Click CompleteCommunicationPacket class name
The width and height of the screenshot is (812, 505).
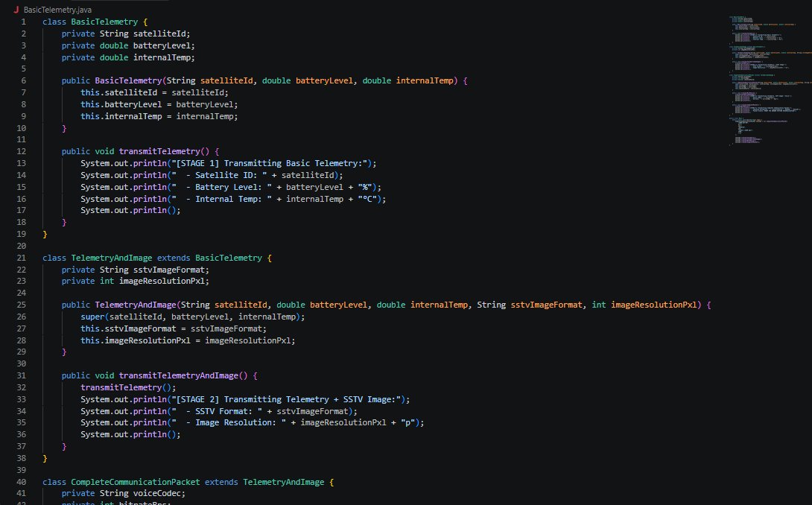135,482
